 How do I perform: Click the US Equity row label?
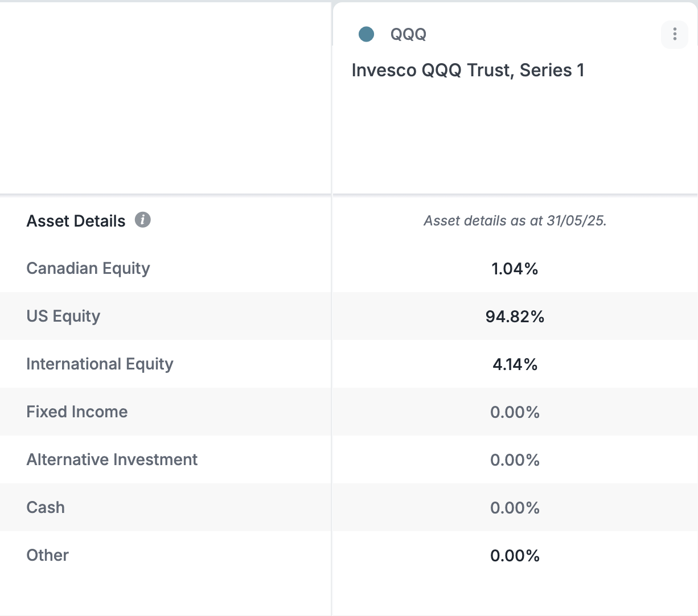tap(63, 316)
